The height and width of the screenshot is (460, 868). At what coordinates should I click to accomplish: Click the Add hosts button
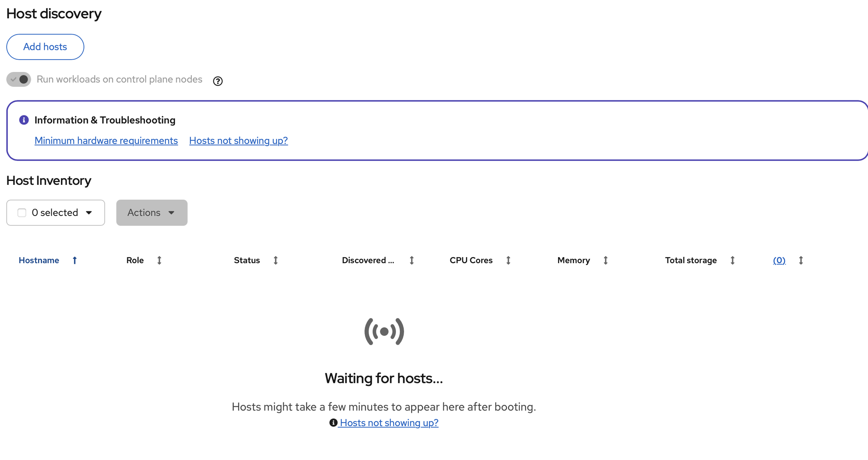pyautogui.click(x=45, y=47)
